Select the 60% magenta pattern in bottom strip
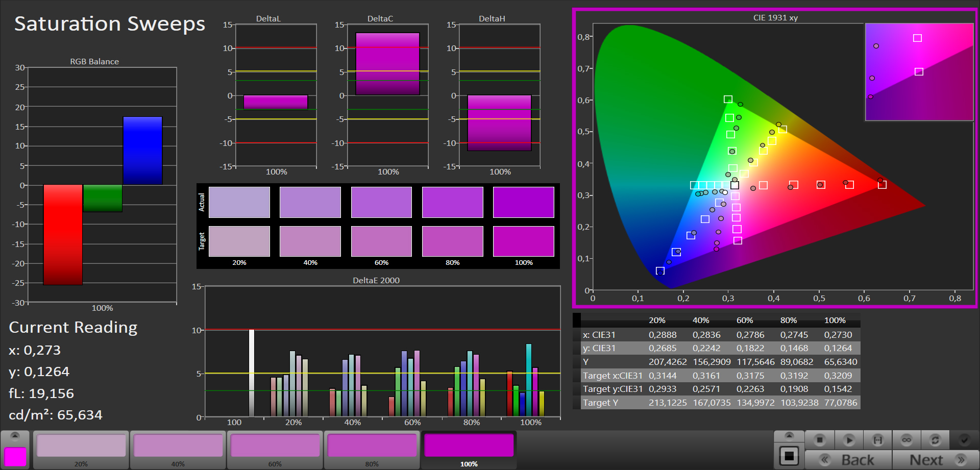 point(275,449)
